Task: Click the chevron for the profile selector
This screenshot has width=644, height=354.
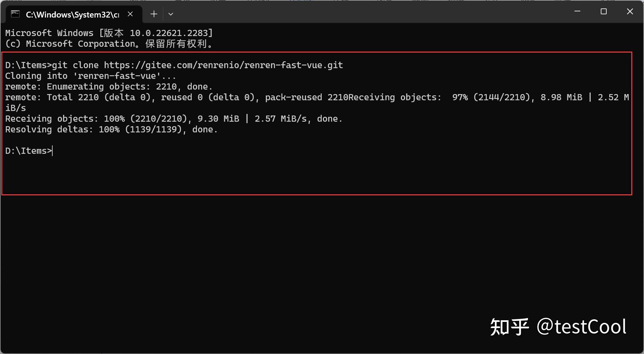Action: click(171, 14)
